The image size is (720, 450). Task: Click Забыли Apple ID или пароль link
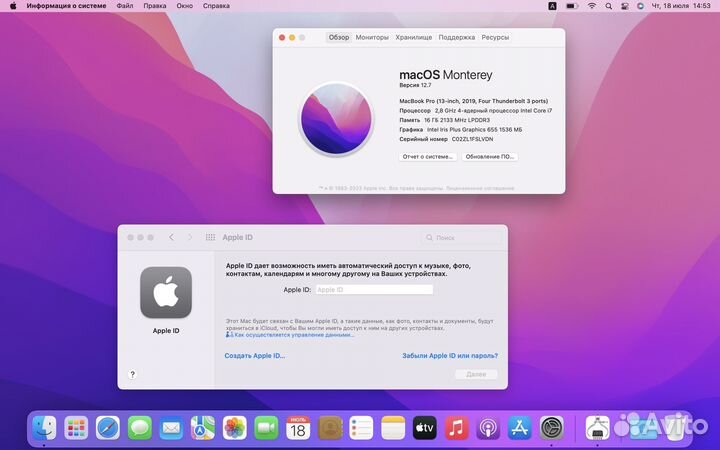(x=450, y=355)
